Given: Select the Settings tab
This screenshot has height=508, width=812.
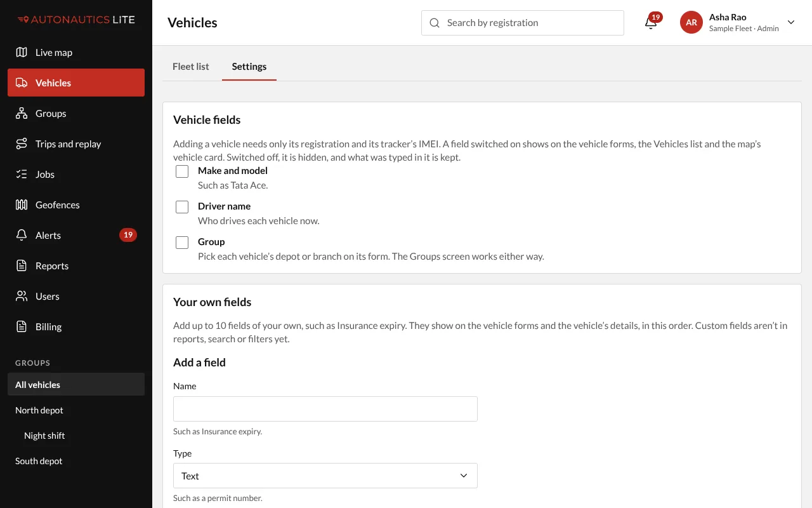Looking at the screenshot, I should [249, 66].
